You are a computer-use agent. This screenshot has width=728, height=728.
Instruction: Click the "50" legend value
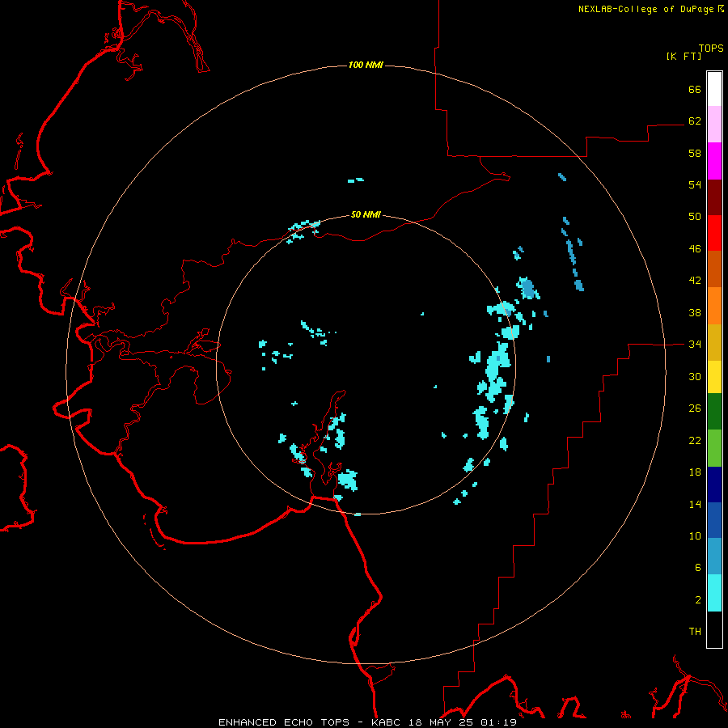click(x=695, y=217)
